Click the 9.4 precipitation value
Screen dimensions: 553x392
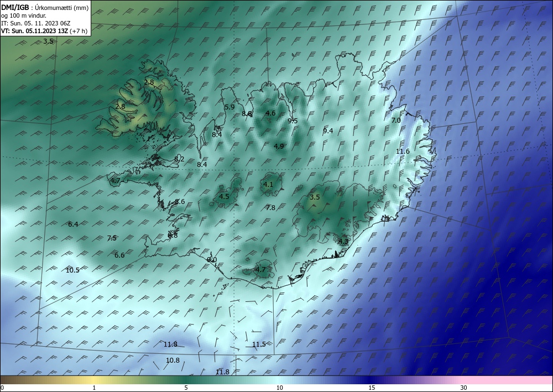click(328, 131)
